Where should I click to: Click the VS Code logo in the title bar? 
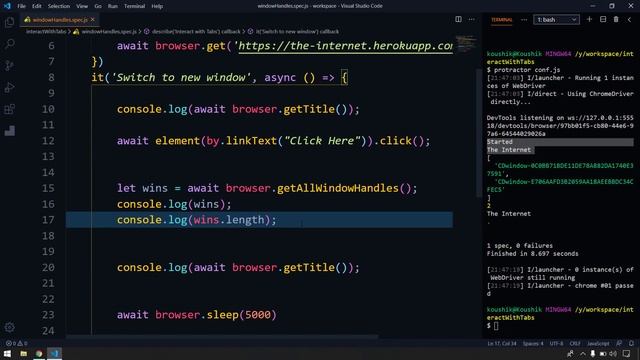pos(7,6)
